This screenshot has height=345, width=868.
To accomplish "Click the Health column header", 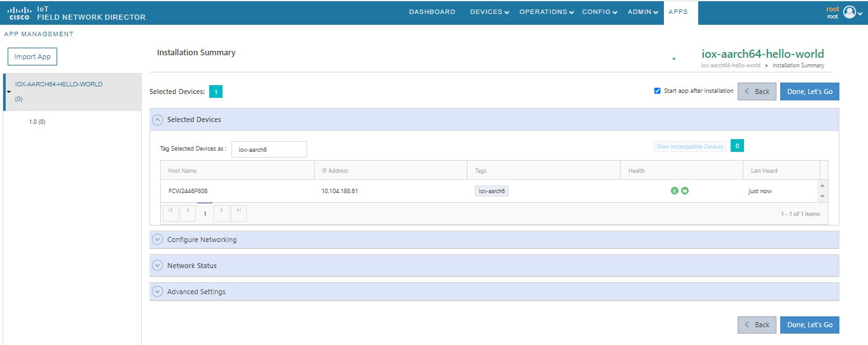I will tap(682, 170).
